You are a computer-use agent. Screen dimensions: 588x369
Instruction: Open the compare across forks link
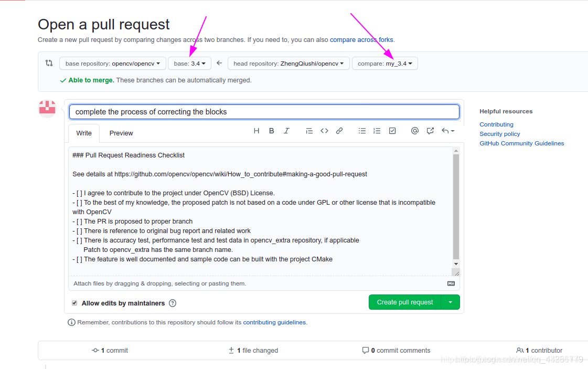click(x=361, y=40)
